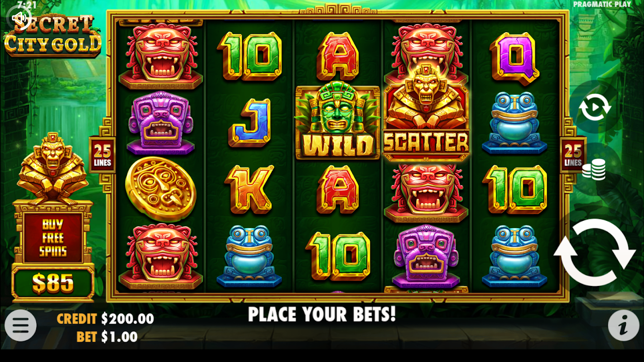Open the game info paytable
This screenshot has width=644, height=362.
pyautogui.click(x=624, y=325)
